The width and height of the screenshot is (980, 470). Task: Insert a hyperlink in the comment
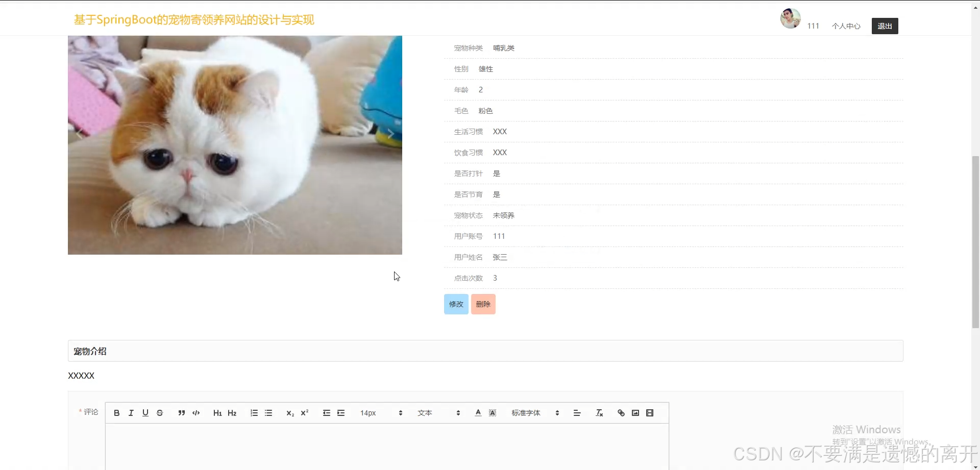click(x=621, y=413)
